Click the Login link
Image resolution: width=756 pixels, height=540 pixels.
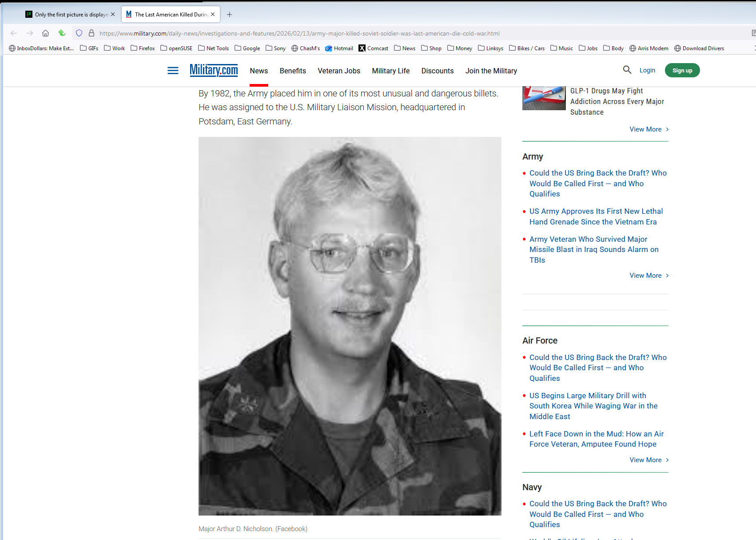(647, 70)
